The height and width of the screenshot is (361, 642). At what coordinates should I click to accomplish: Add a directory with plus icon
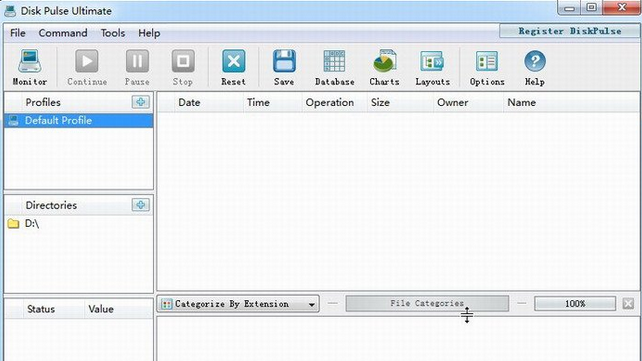point(140,205)
